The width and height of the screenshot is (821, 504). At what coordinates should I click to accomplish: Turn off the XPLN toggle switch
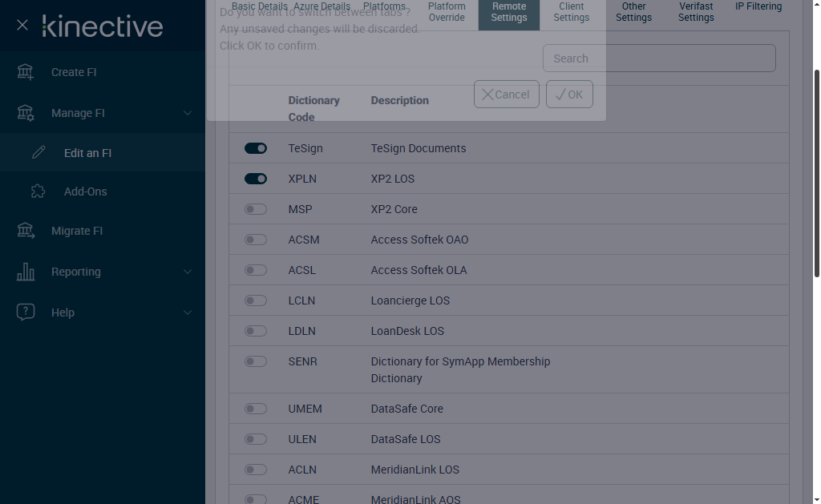tap(256, 179)
